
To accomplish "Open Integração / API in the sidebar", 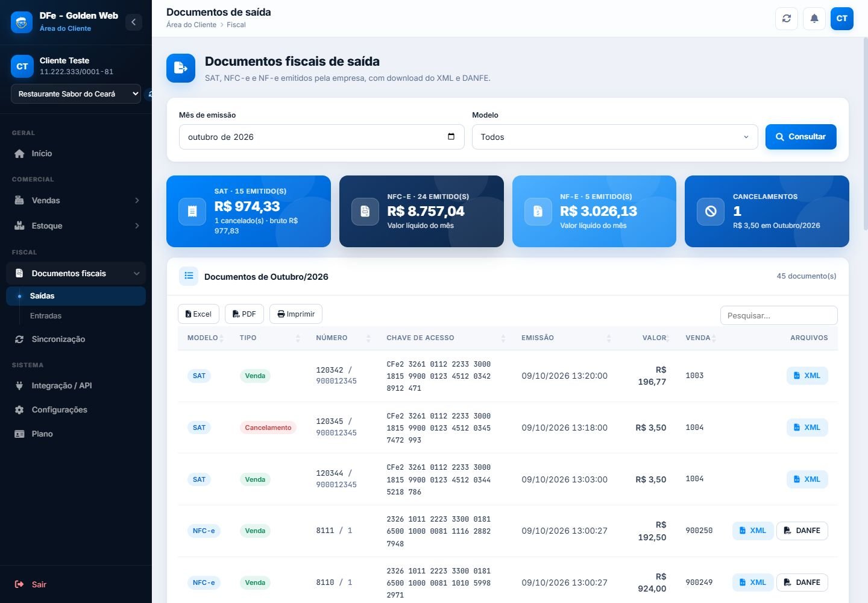I will click(x=76, y=385).
